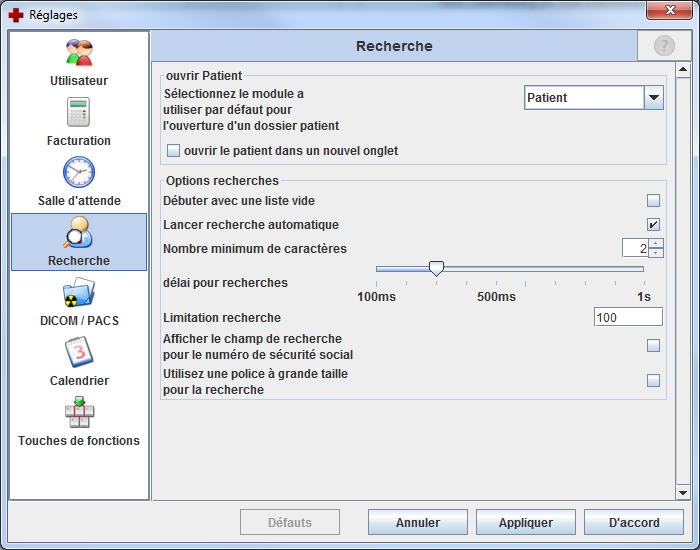
Task: Open Salle d'attente clock icon
Action: point(79,173)
